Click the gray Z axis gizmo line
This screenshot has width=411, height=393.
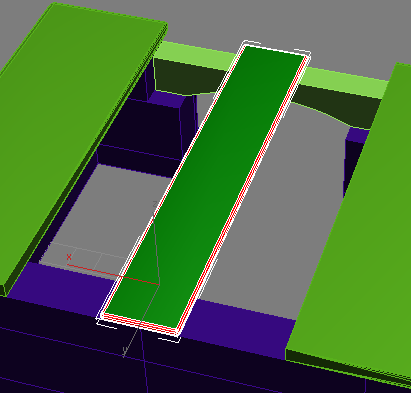click(157, 246)
